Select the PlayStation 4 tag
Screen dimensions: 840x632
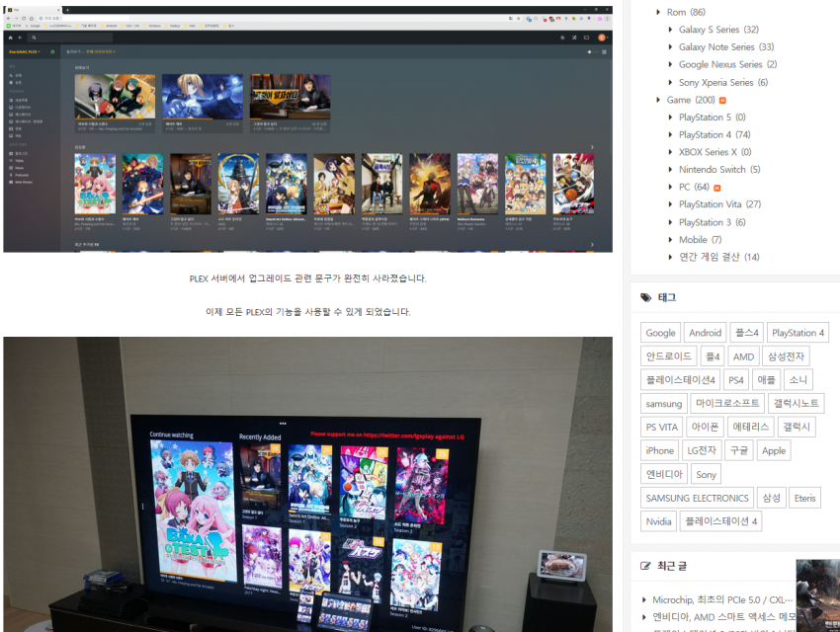click(798, 333)
